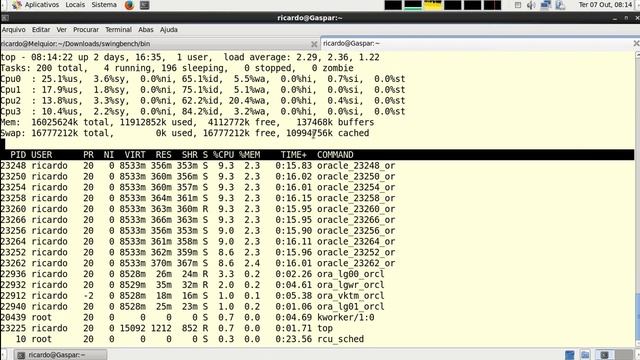
Task: Click the ora_lg01_orcl command
Action: (x=351, y=307)
